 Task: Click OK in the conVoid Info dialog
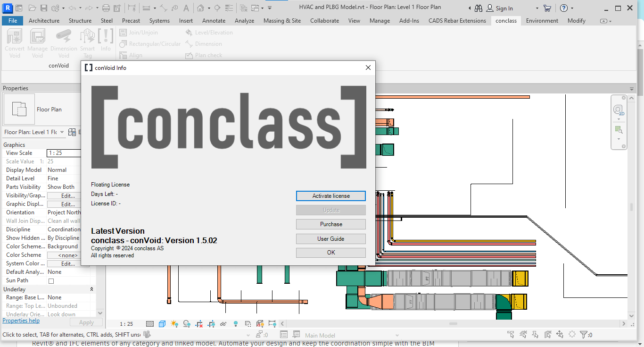point(331,253)
